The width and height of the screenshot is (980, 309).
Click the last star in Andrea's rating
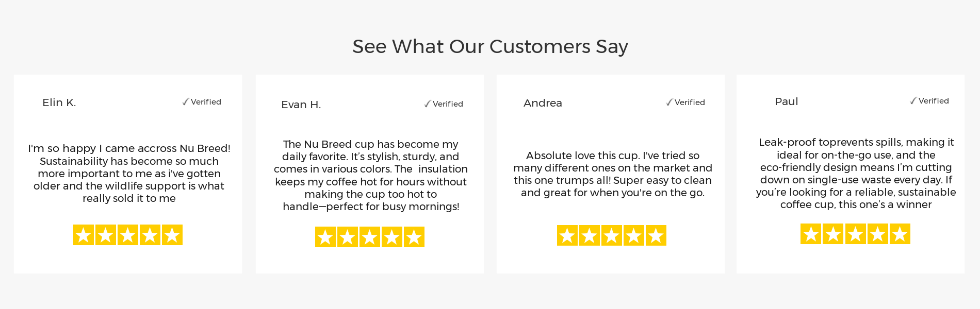pyautogui.click(x=656, y=236)
